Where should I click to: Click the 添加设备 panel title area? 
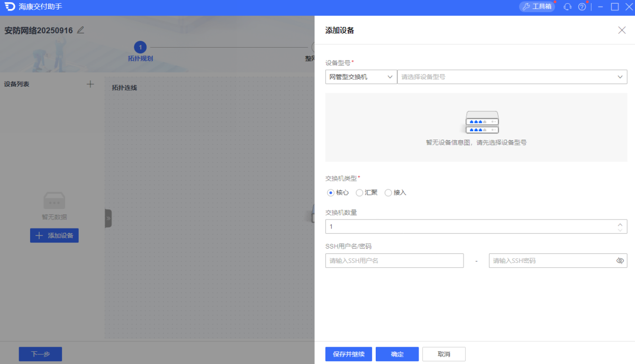point(339,30)
